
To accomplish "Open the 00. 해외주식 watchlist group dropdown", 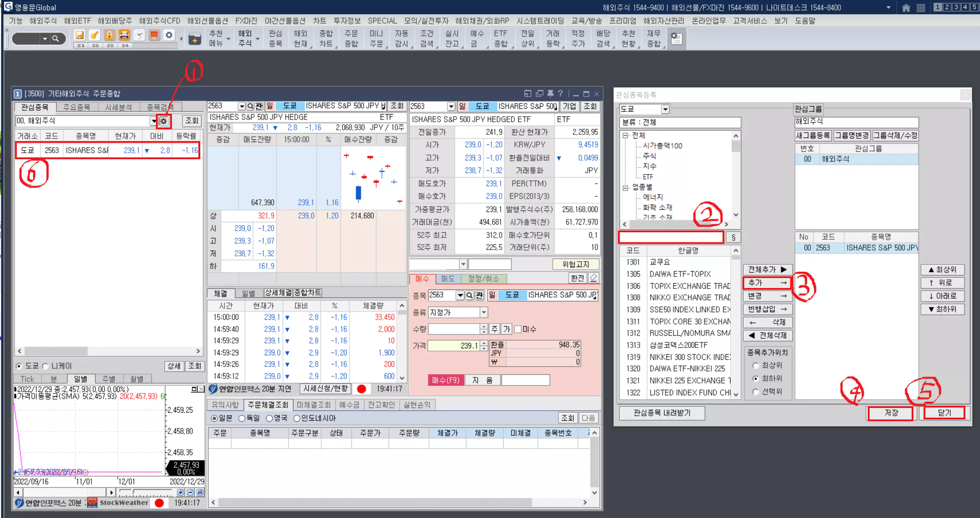I will (154, 121).
